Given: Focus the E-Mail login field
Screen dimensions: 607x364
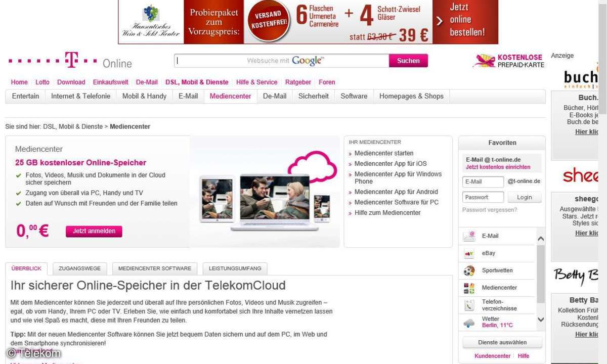Looking at the screenshot, I should click(483, 181).
